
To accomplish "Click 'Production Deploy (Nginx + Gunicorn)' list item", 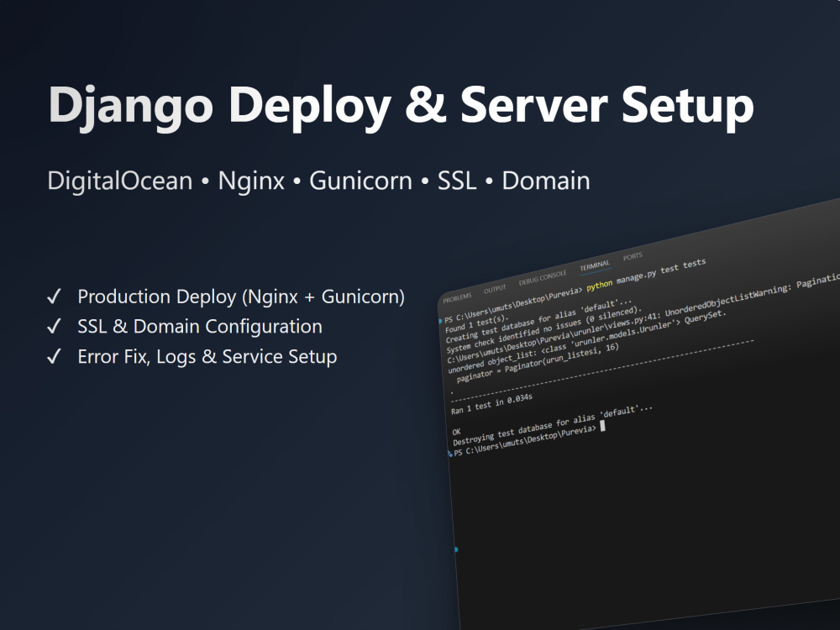I will tap(241, 297).
